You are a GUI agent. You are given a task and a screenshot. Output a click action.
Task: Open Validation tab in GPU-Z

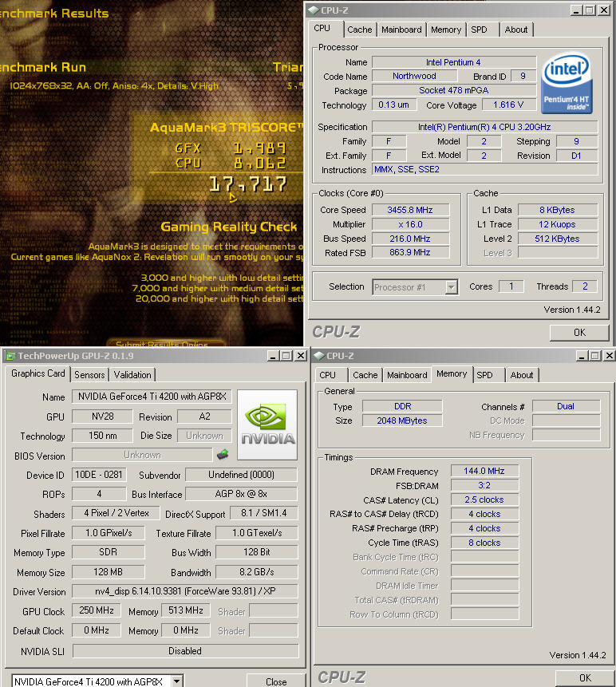132,374
